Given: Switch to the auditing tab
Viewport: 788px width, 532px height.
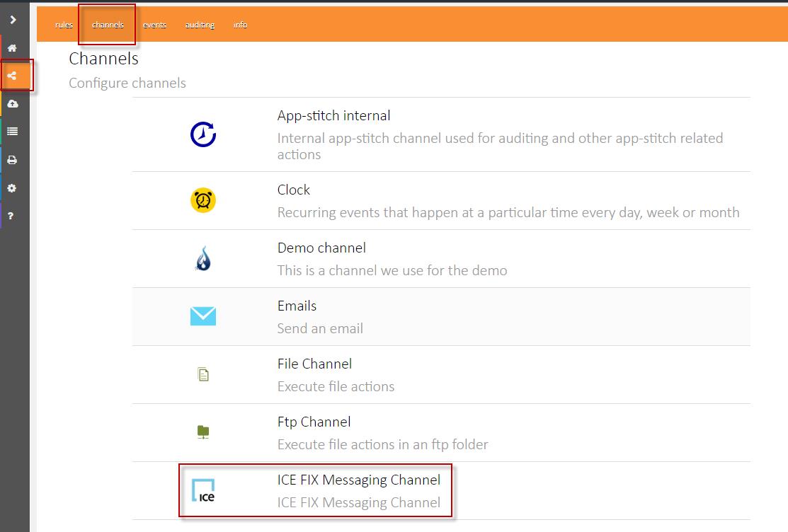Looking at the screenshot, I should (200, 25).
